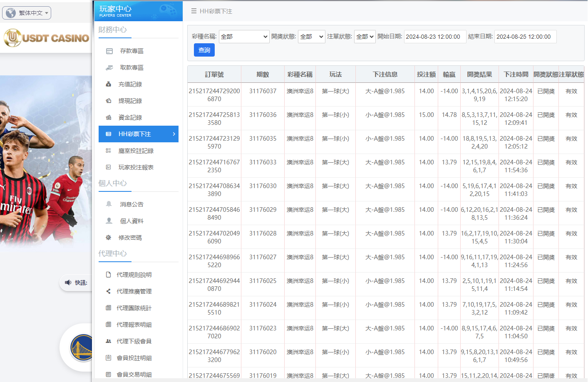Open the 繁体中文 language selector
Image resolution: width=588 pixels, height=382 pixels.
(26, 12)
